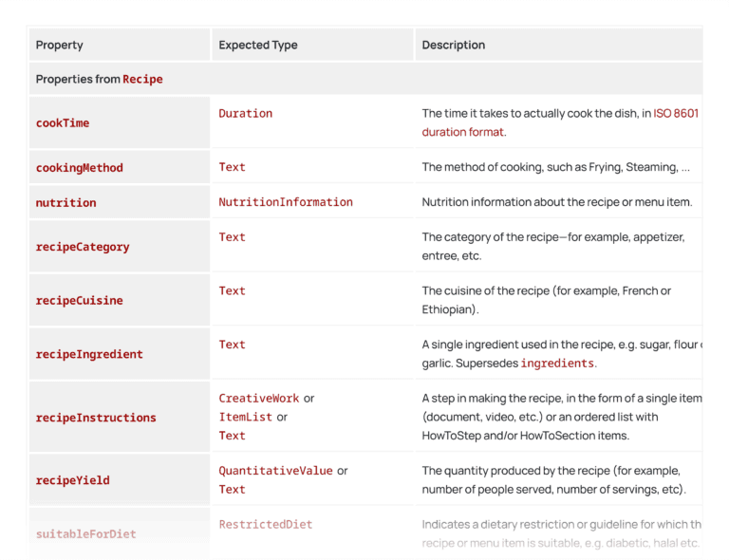Click the nutrition property link

pyautogui.click(x=65, y=202)
